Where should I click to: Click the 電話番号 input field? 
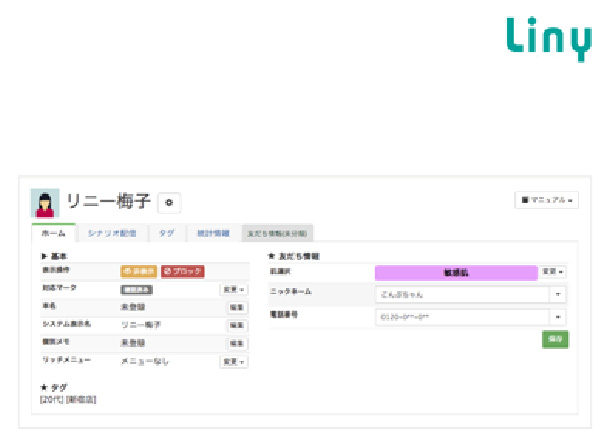click(460, 317)
